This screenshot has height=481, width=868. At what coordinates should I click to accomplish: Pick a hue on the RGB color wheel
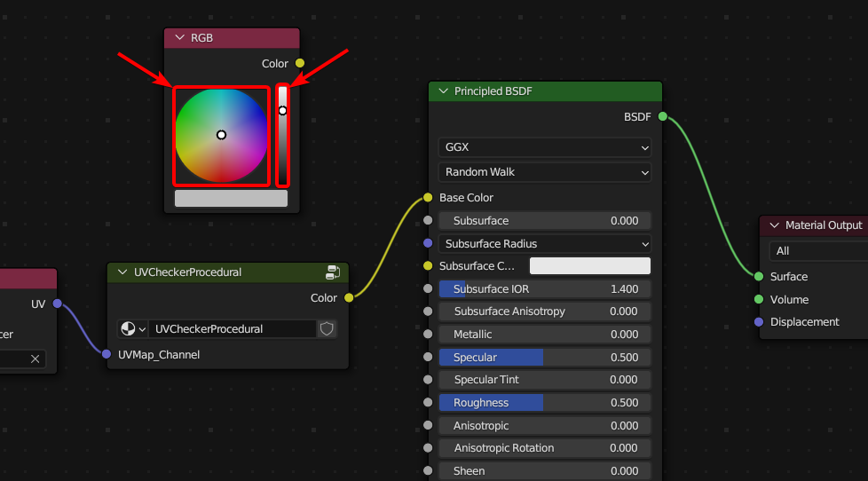(221, 136)
